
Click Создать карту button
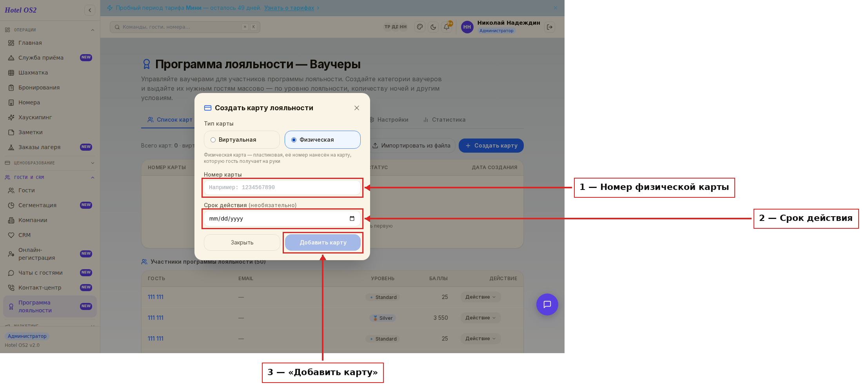[491, 146]
